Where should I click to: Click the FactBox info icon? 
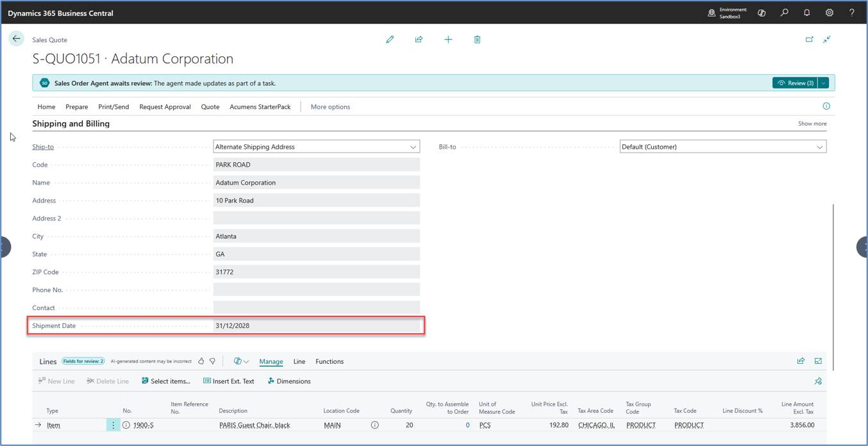pyautogui.click(x=826, y=106)
